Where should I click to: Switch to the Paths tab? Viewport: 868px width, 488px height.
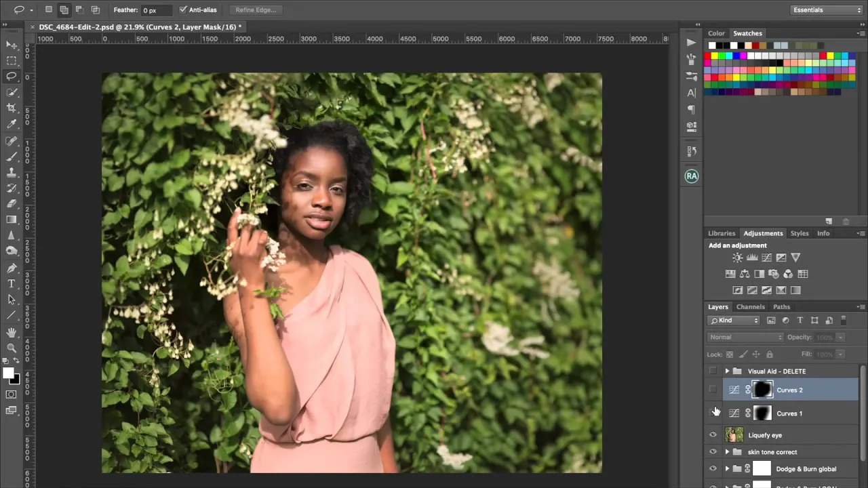[x=781, y=307]
